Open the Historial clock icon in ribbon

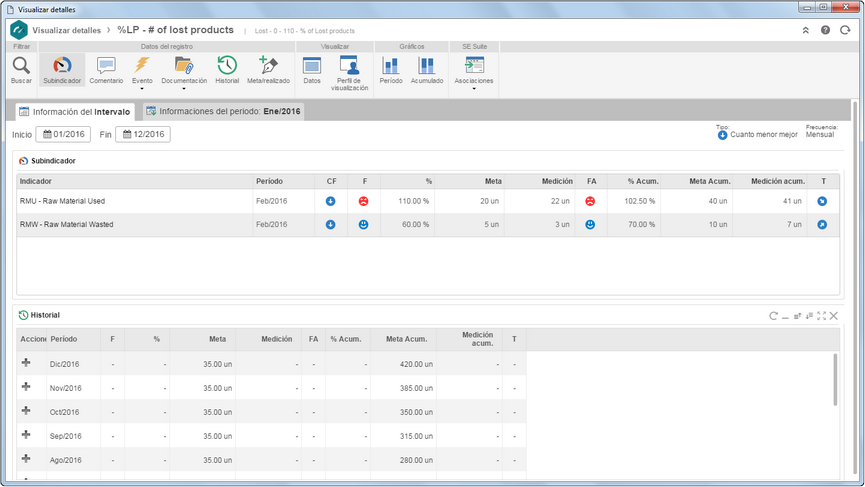227,66
